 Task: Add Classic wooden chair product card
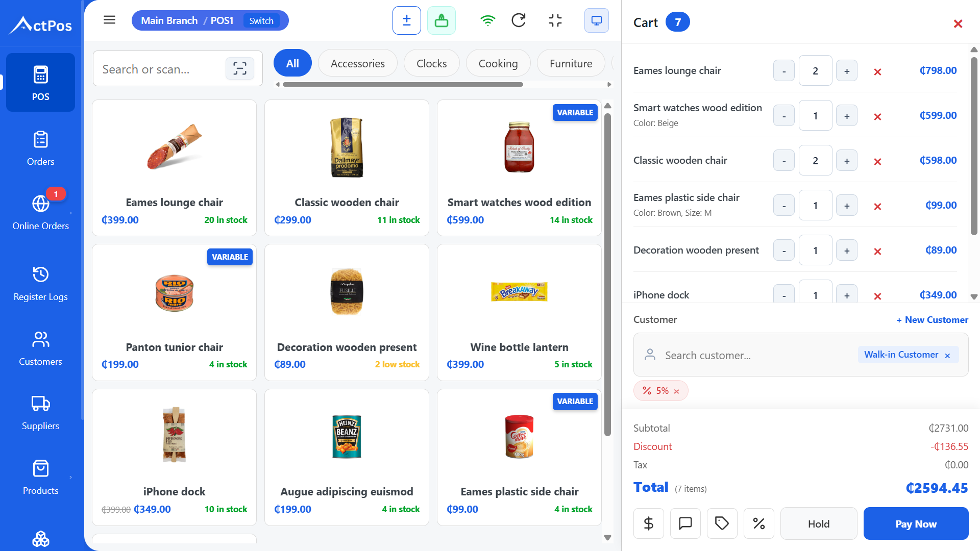[347, 168]
